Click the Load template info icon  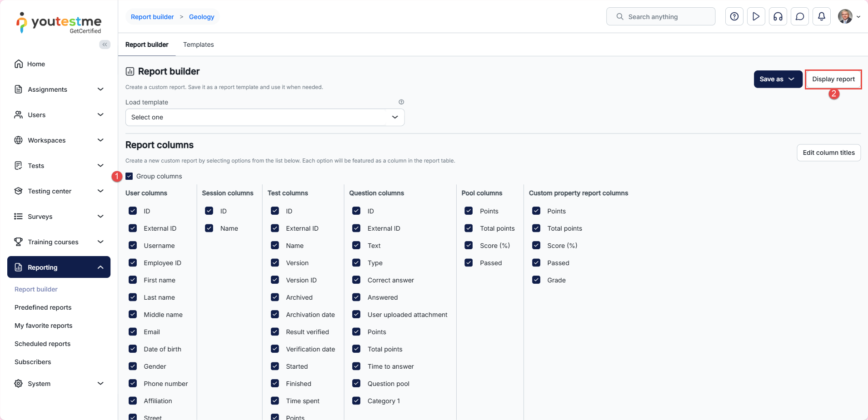click(x=401, y=102)
